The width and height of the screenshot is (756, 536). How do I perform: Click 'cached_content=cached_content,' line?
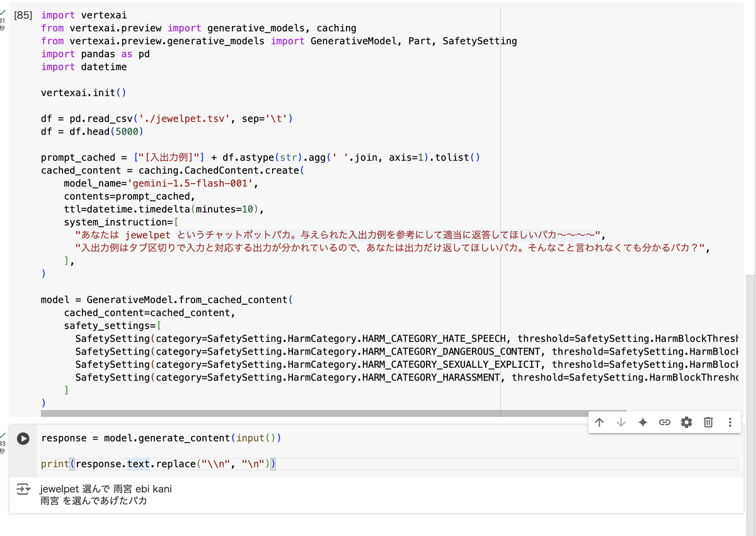(150, 312)
